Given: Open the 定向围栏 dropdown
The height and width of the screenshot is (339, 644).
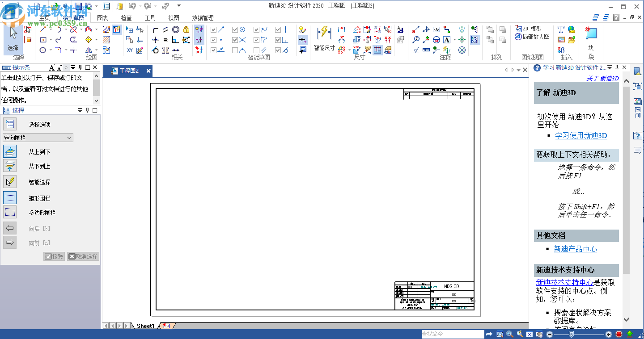Looking at the screenshot, I should click(38, 138).
